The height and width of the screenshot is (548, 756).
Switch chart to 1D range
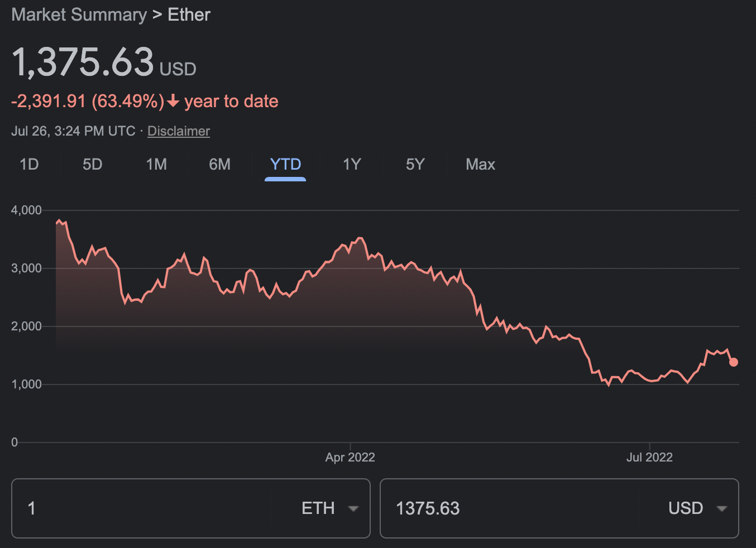(29, 164)
